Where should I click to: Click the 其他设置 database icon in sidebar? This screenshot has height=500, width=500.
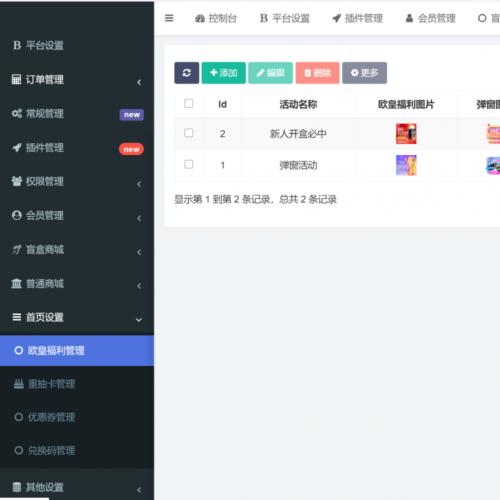click(17, 487)
